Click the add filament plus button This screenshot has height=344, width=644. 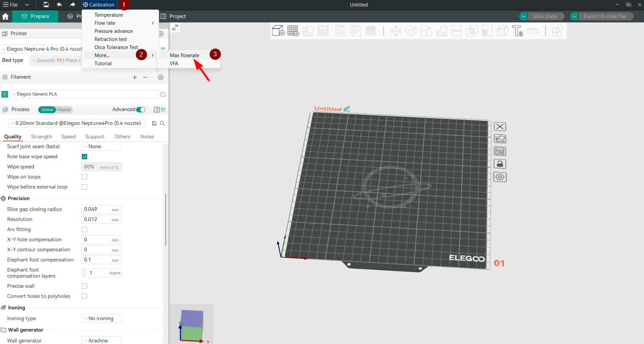tap(134, 77)
